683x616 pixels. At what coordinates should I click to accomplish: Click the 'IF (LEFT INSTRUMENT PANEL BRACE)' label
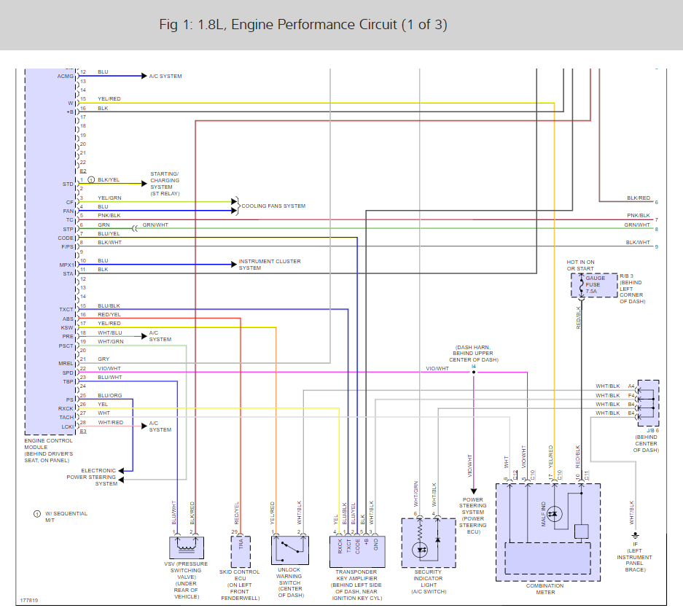[635, 557]
